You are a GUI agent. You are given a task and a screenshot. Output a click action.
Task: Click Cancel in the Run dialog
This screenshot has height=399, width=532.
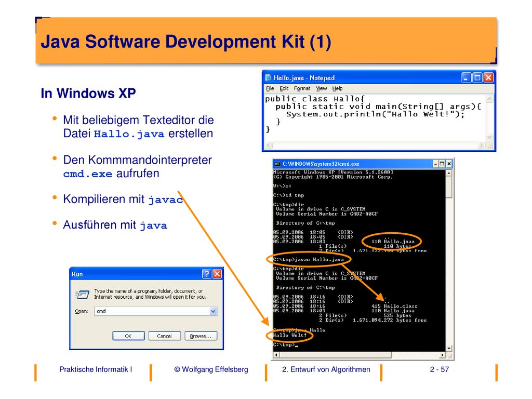tap(165, 336)
